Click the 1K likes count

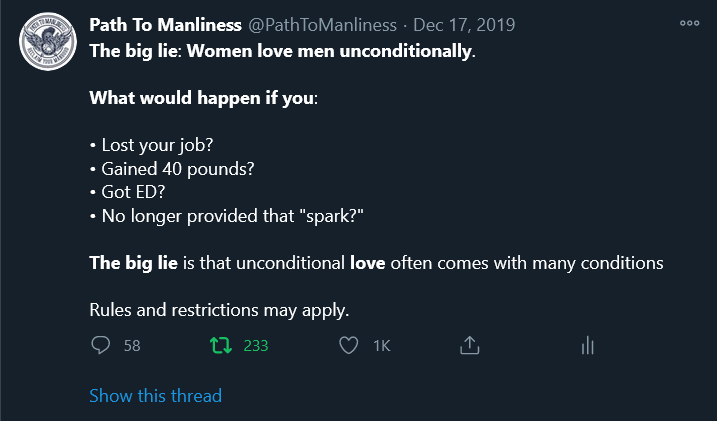(x=382, y=346)
